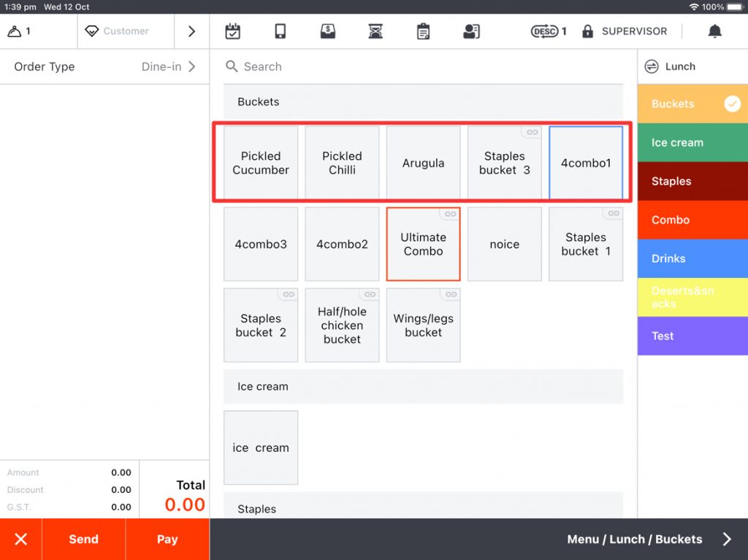Open the calendar reservations icon
This screenshot has width=748, height=560.
pos(232,31)
